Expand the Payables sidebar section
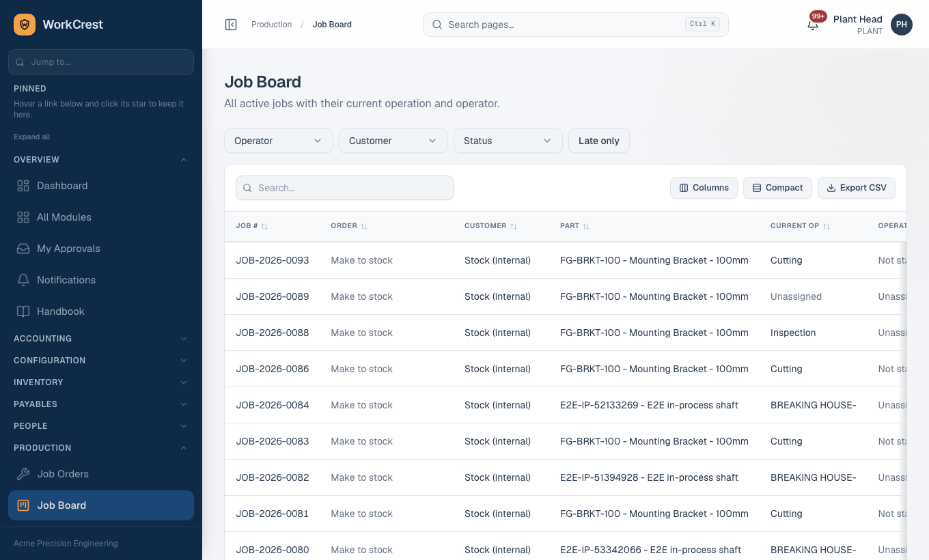Screen dimensions: 929x560 pos(101,404)
